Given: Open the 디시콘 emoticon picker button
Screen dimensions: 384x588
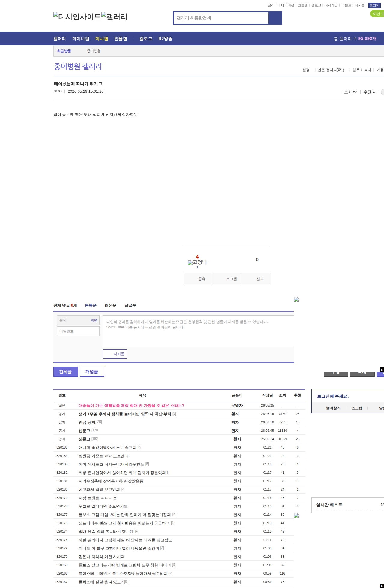Looking at the screenshot, I should pos(115,354).
